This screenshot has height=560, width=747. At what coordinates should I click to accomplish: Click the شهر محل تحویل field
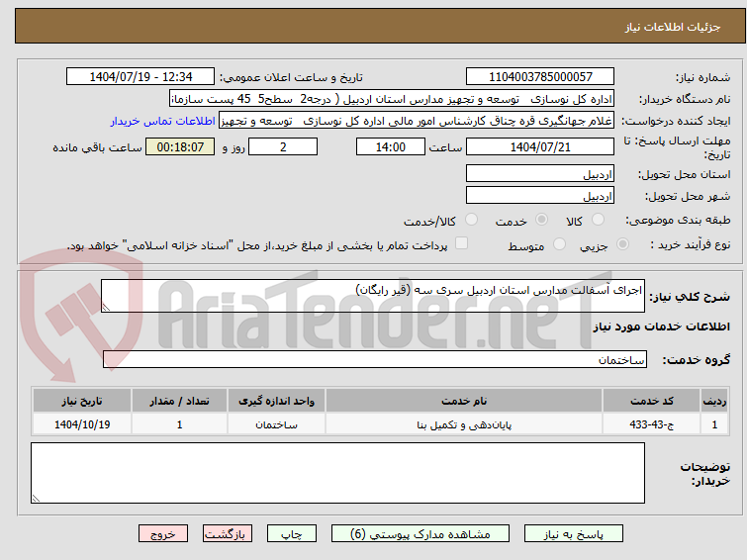pyautogui.click(x=540, y=195)
